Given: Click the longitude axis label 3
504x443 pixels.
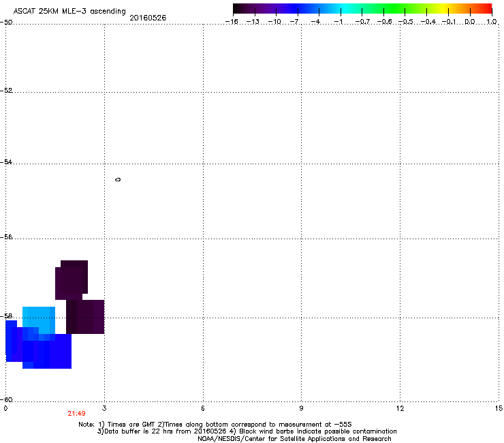Looking at the screenshot, I should point(104,408).
